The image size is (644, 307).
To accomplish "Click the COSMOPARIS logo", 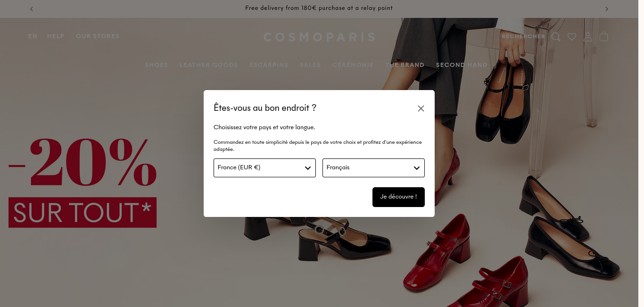I will tap(319, 37).
